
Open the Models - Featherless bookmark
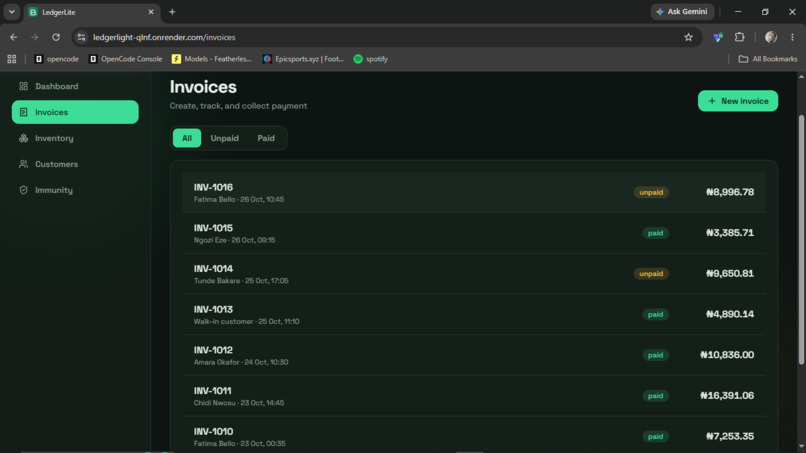[212, 59]
